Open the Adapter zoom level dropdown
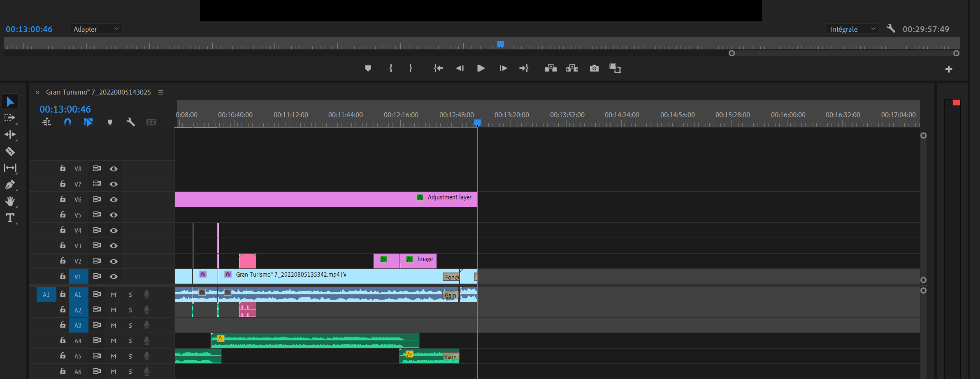 click(x=95, y=29)
